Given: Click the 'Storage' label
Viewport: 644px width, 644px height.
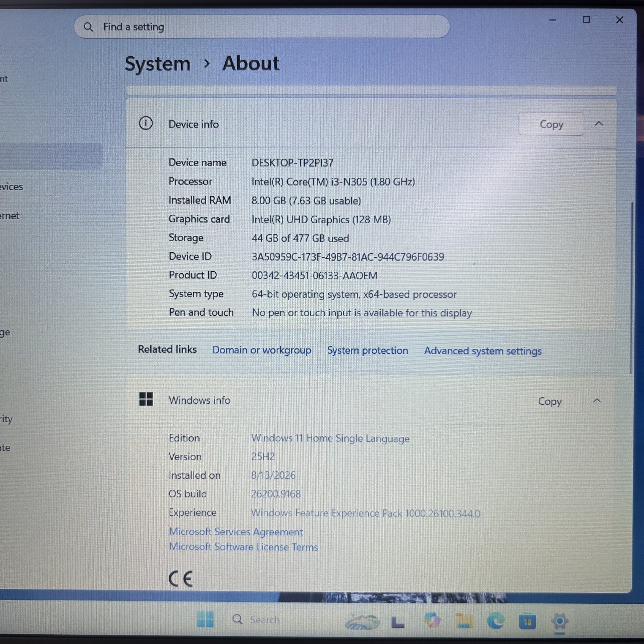Looking at the screenshot, I should click(x=186, y=238).
